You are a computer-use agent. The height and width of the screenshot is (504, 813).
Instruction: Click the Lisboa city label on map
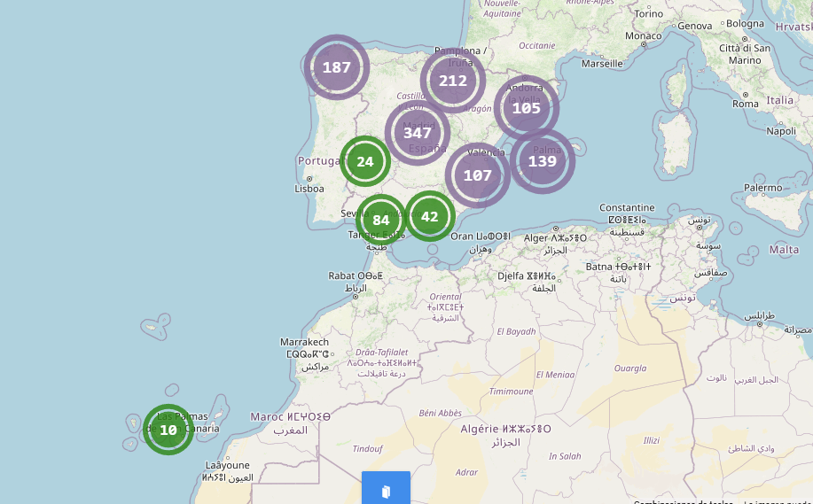pos(309,189)
